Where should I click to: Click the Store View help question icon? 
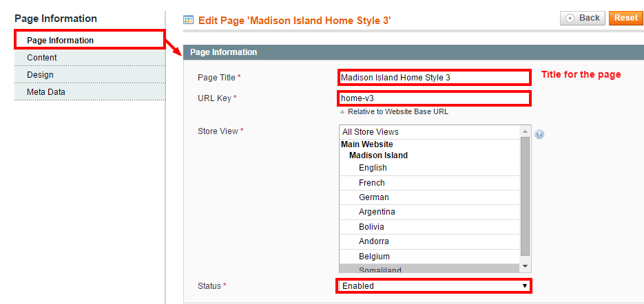[x=539, y=134]
